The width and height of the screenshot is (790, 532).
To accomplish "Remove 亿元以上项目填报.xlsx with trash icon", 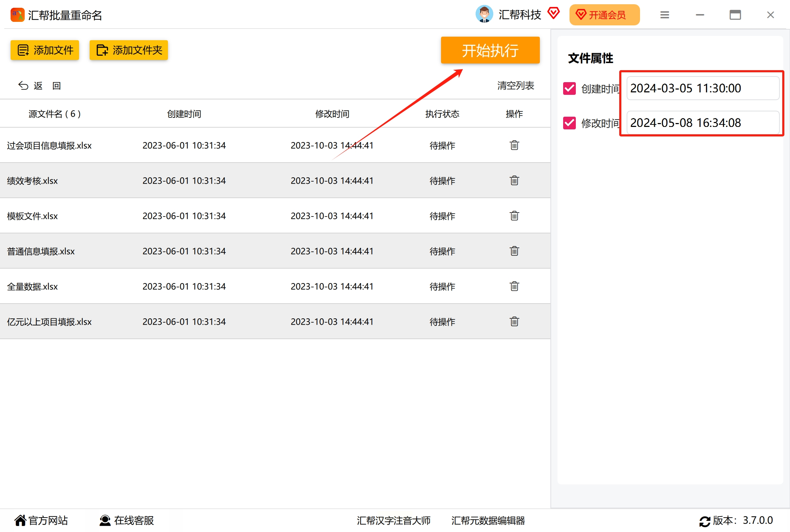I will pyautogui.click(x=514, y=322).
